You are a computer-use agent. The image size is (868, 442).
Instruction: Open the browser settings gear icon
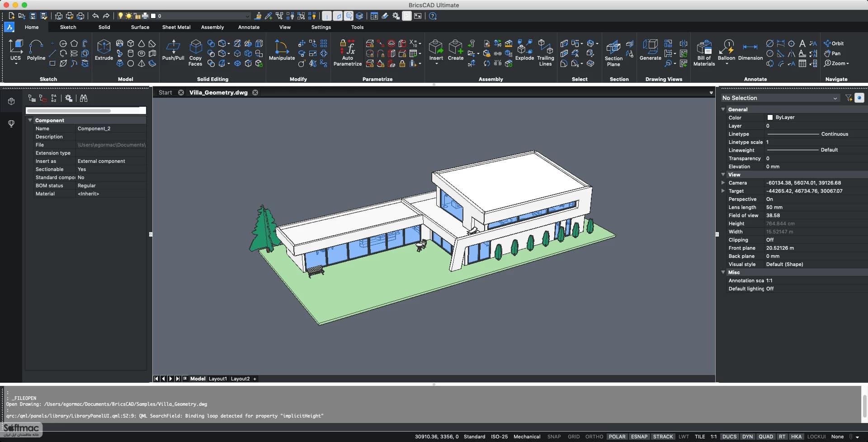(69, 98)
